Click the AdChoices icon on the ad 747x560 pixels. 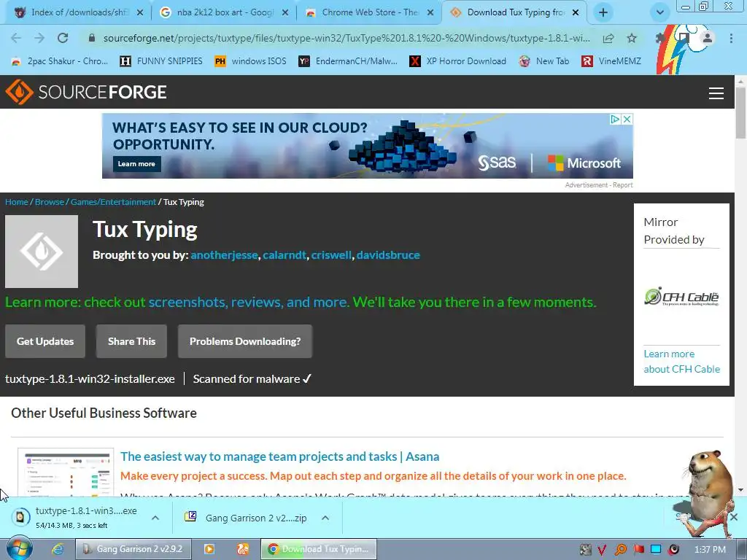[x=616, y=119]
